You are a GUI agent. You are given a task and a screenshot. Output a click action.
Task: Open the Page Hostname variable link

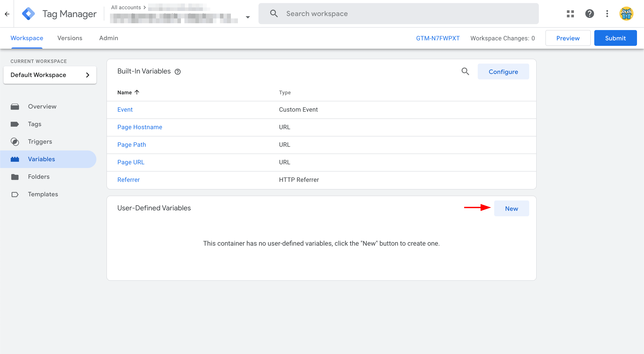click(140, 127)
